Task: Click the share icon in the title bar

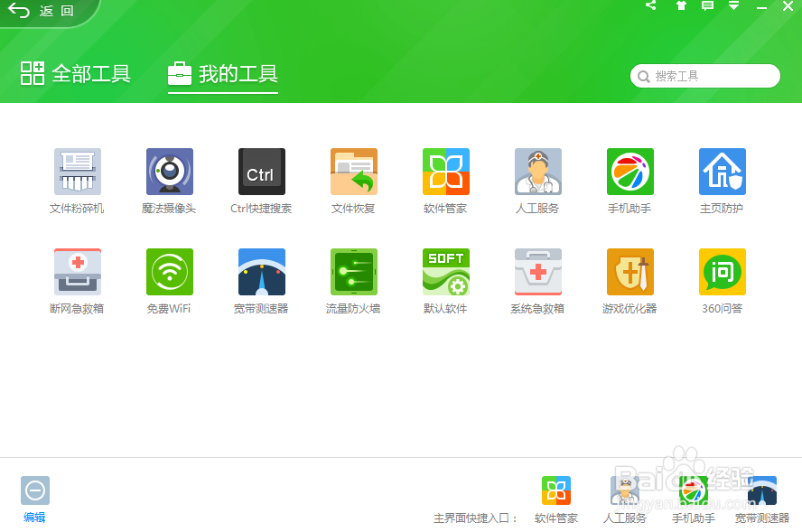Action: [650, 5]
